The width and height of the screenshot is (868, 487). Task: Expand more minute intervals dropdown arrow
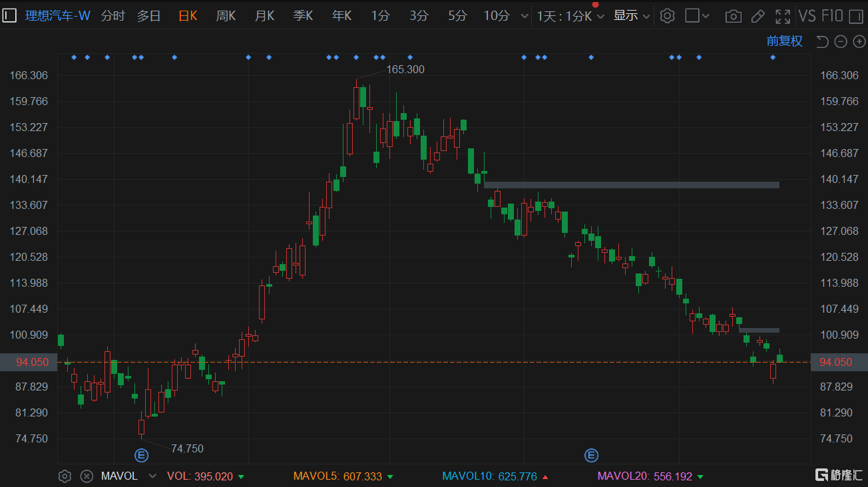[525, 17]
